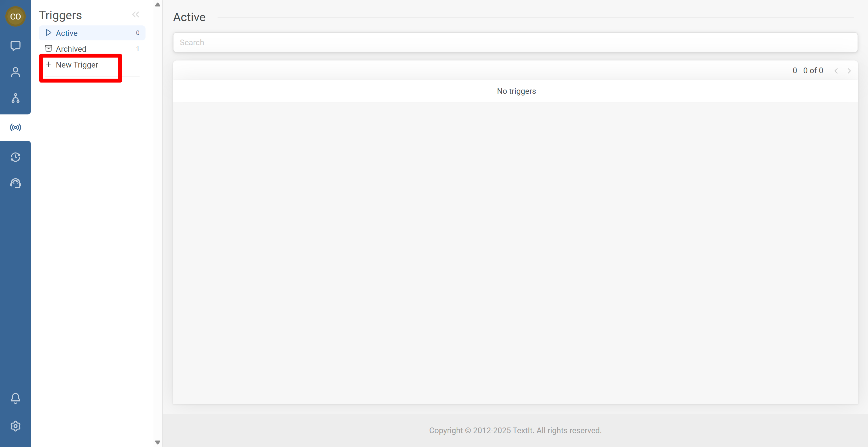Open the Flows branching icon
The image size is (868, 447).
pos(16,98)
